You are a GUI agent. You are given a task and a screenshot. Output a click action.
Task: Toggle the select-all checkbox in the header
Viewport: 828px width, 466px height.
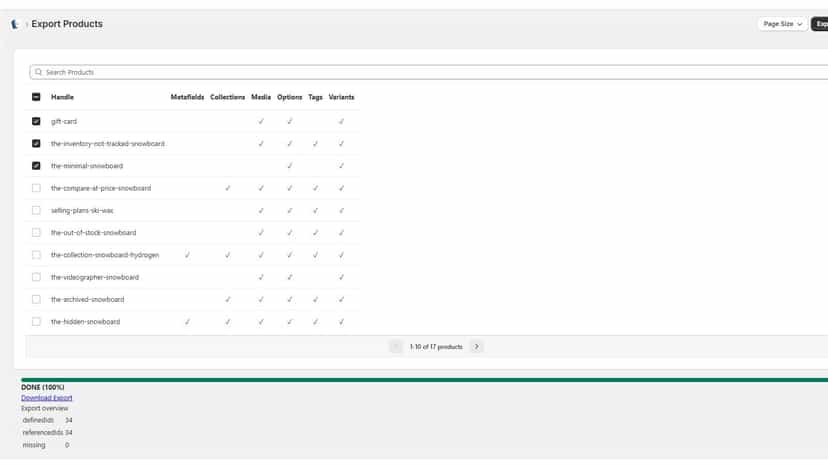[36, 97]
